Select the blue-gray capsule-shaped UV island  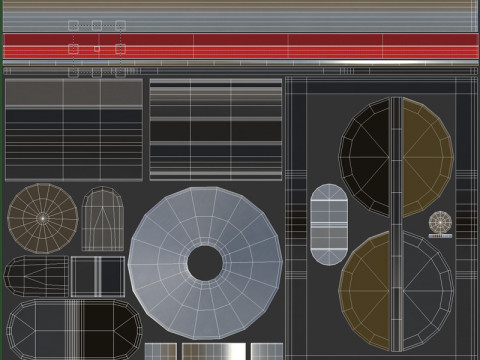[329, 224]
